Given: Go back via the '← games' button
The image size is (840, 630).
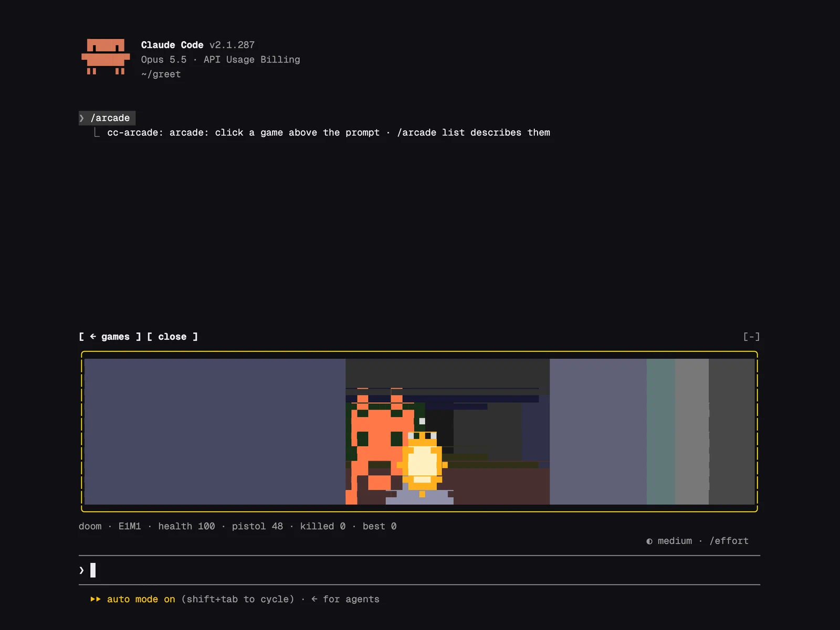Looking at the screenshot, I should (110, 337).
